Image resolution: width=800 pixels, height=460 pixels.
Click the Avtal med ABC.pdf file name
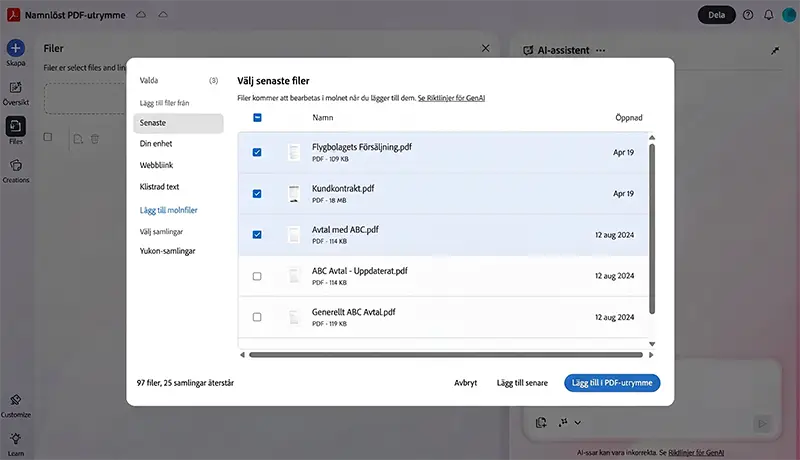(345, 229)
